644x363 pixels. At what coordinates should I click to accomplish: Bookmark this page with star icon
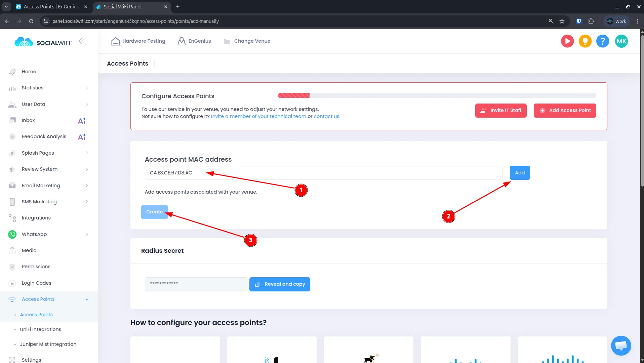(562, 21)
